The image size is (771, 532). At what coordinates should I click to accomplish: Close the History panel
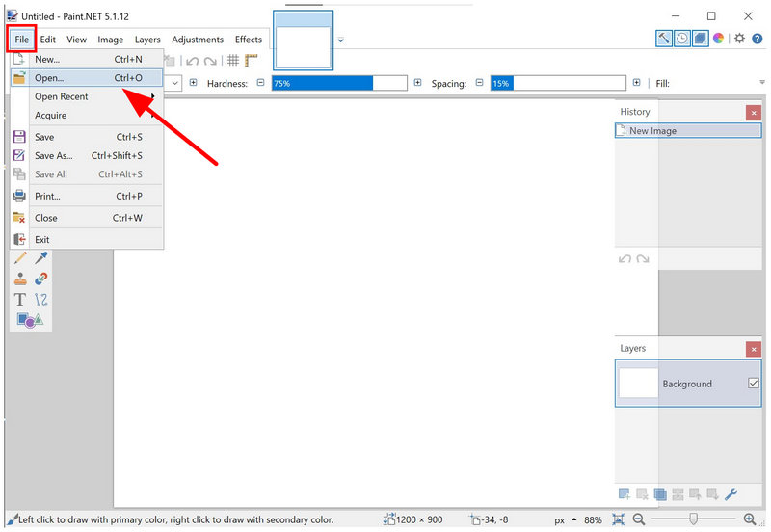click(x=754, y=113)
